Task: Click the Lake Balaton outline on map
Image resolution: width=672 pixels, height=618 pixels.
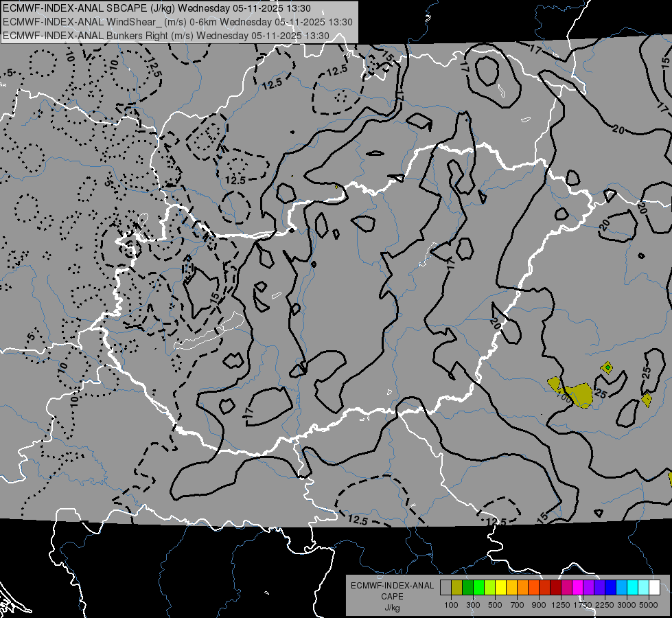Action: tap(209, 331)
